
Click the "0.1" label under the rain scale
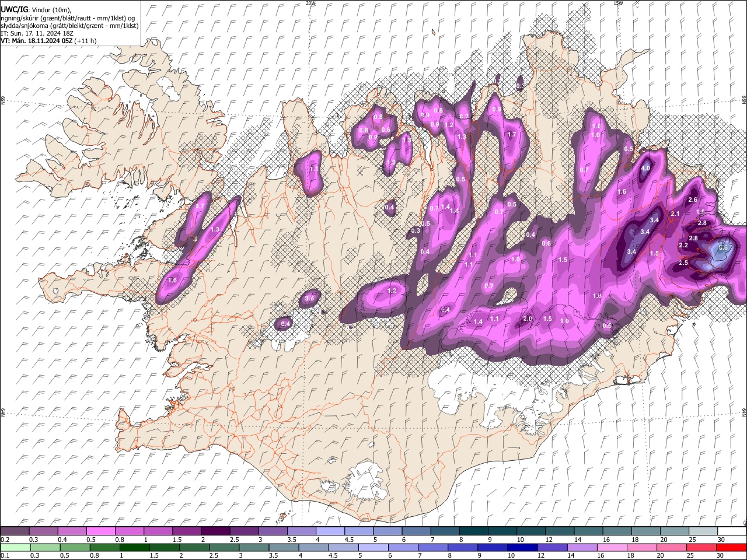point(5,555)
